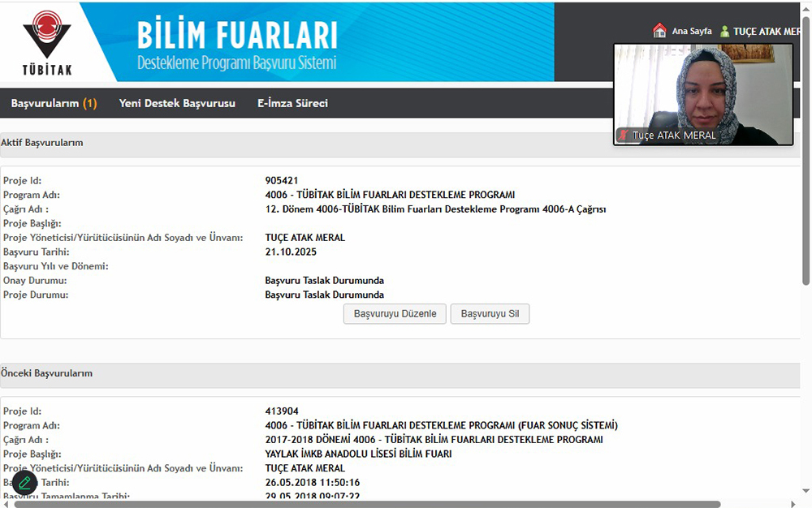Click the muted microphone icon on video
812x508 pixels.
624,136
